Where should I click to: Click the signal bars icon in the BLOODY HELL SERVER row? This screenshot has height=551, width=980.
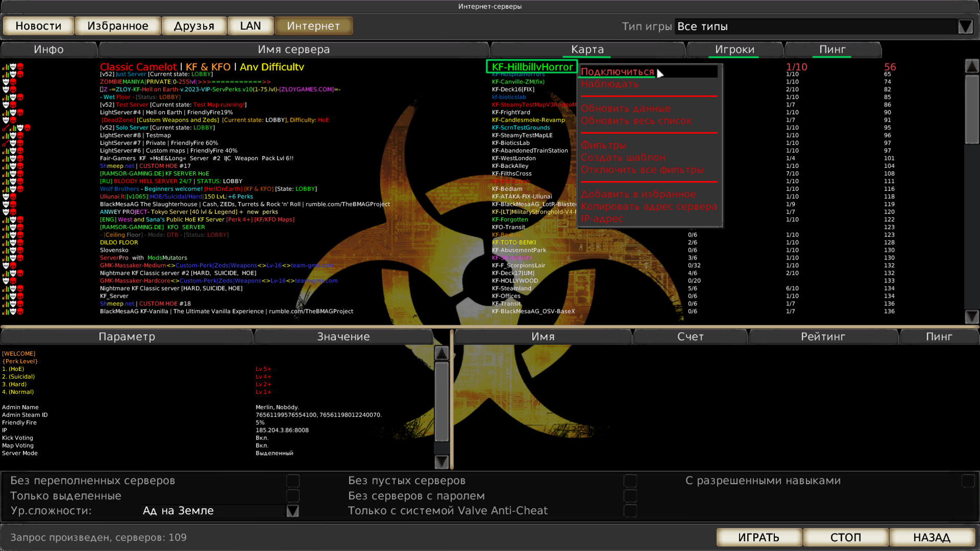coord(6,182)
